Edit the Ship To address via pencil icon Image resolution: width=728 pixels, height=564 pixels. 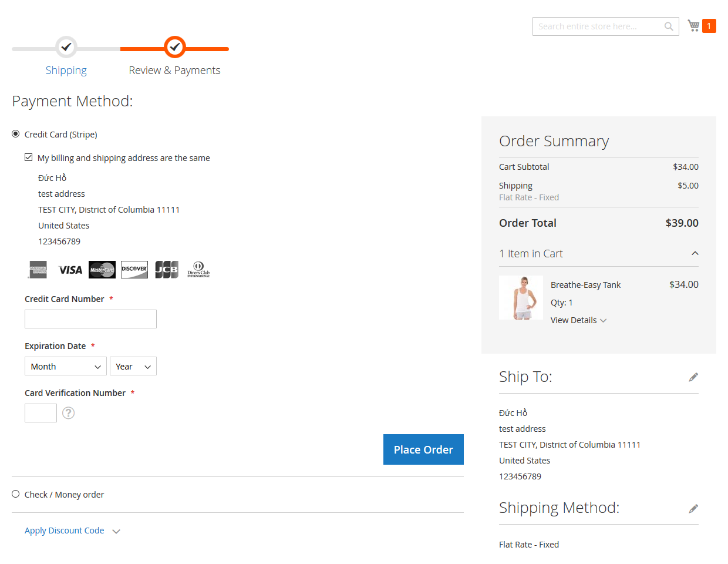[693, 377]
